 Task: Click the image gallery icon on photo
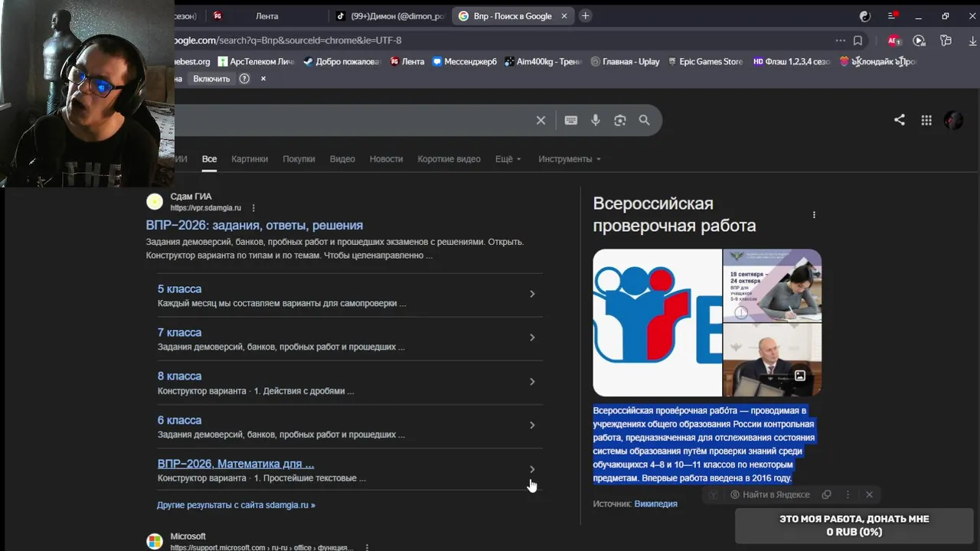(x=799, y=376)
